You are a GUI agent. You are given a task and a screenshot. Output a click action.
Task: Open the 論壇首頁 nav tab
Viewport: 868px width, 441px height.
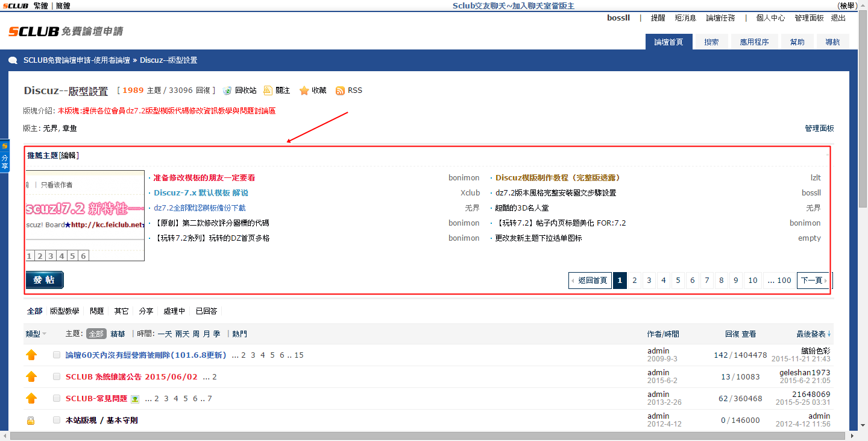pyautogui.click(x=668, y=42)
